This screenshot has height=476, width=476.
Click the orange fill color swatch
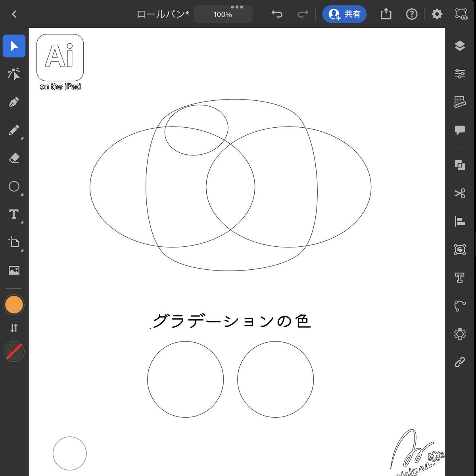coord(14,305)
